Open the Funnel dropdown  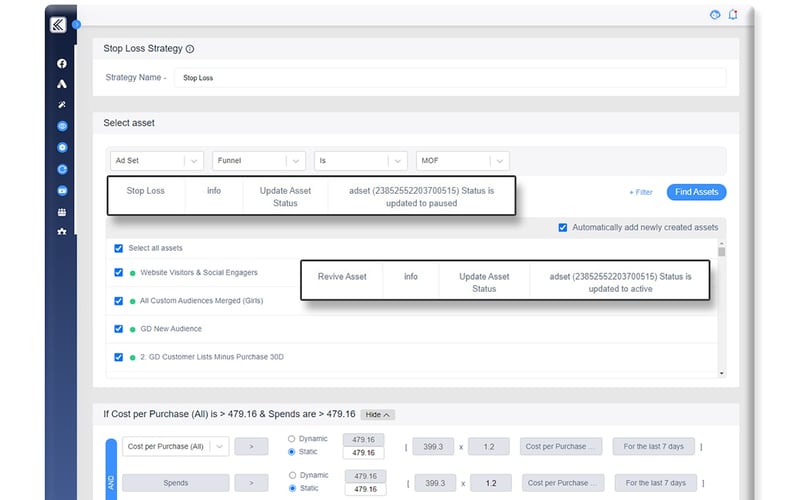click(x=259, y=161)
